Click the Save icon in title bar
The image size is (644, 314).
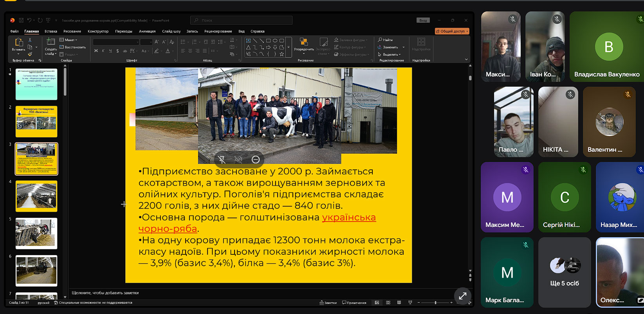click(x=21, y=20)
